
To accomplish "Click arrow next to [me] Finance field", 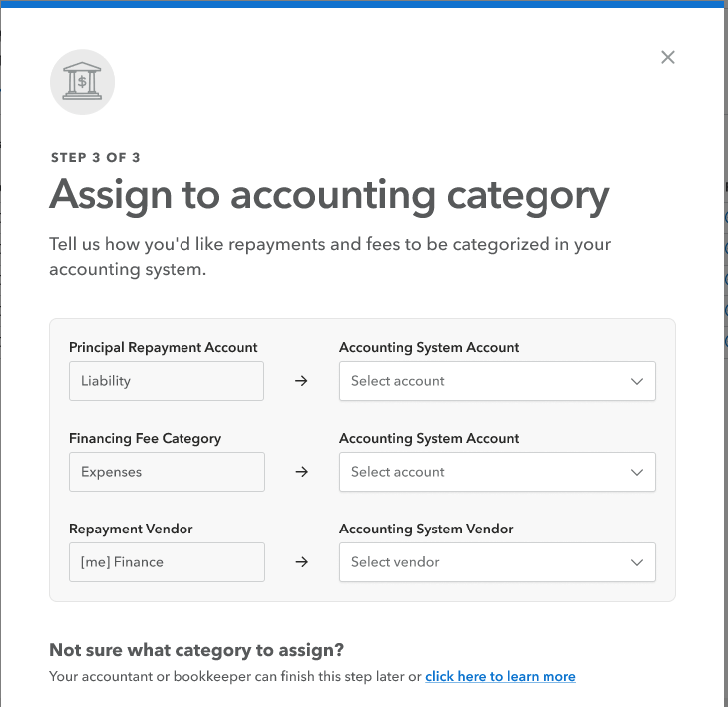I will (x=302, y=562).
